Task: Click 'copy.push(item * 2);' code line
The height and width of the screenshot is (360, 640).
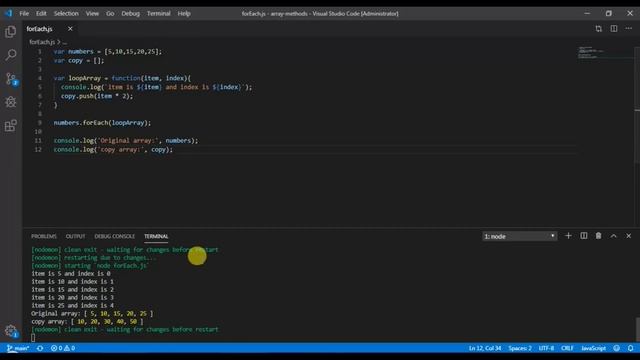Action: (x=97, y=96)
